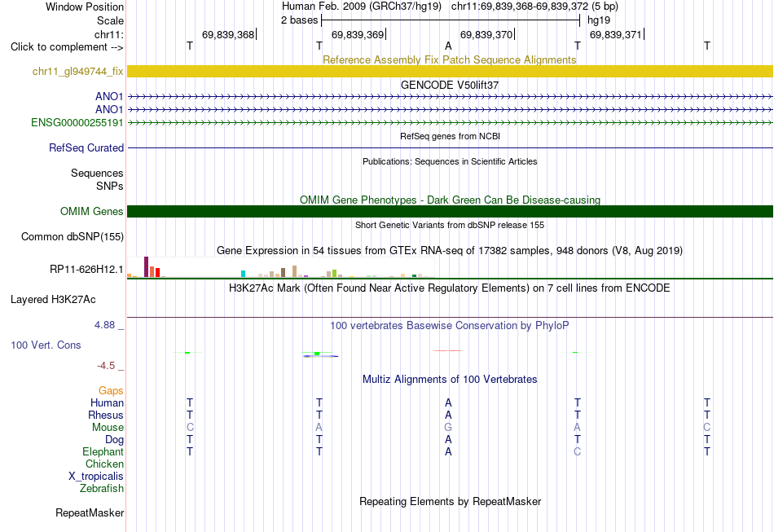Click the blue negative PhyloP bar
774x532 pixels.
[x=320, y=356]
